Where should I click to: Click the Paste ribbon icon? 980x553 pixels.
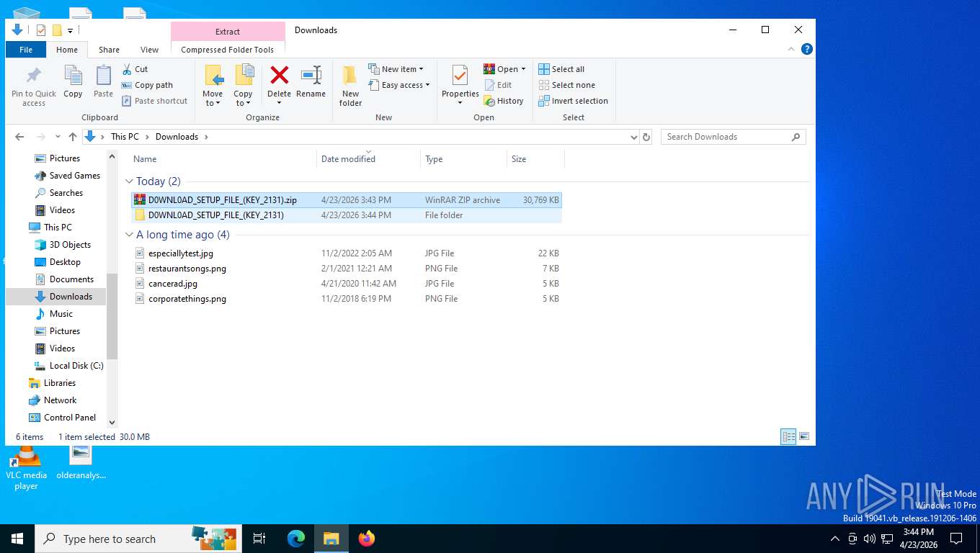pos(103,76)
